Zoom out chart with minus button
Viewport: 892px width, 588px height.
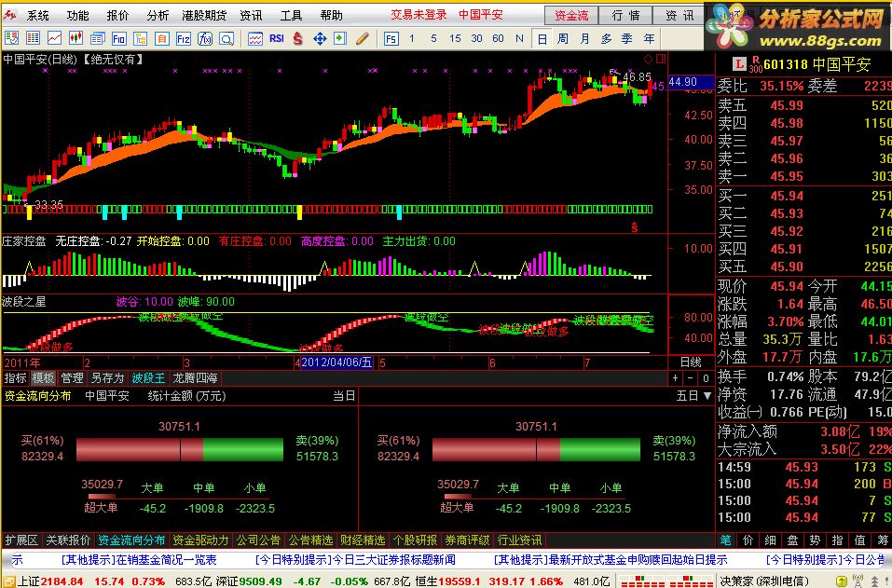(x=690, y=378)
